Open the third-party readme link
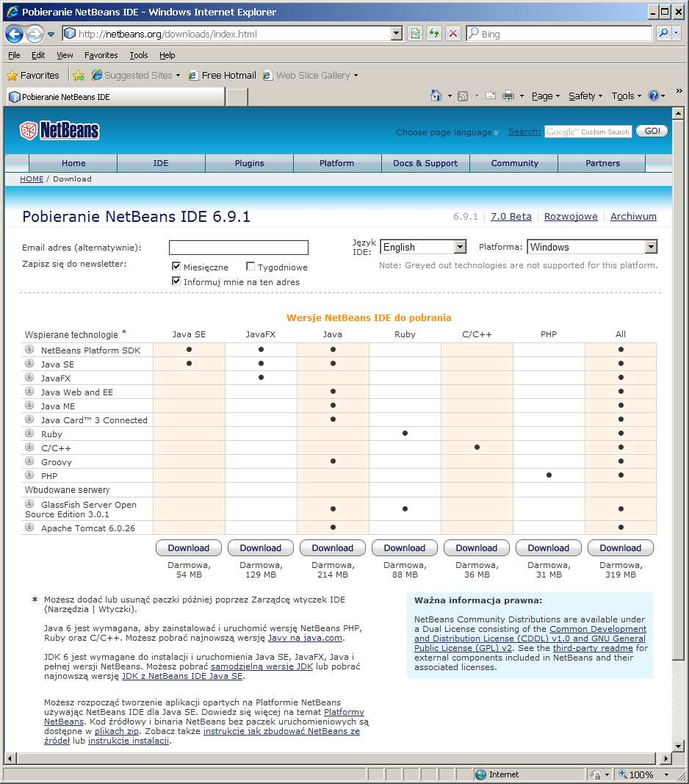Viewport: 689px width, 784px height. [x=593, y=648]
